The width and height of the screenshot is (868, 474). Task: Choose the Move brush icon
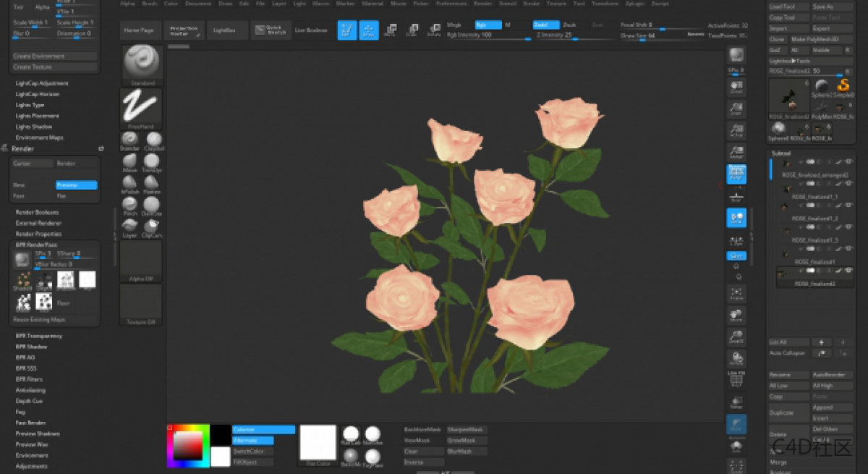tap(129, 161)
